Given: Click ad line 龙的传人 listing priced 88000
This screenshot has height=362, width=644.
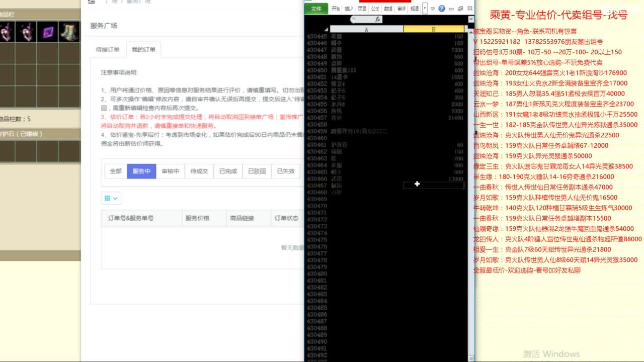Looking at the screenshot, I should tap(557, 239).
